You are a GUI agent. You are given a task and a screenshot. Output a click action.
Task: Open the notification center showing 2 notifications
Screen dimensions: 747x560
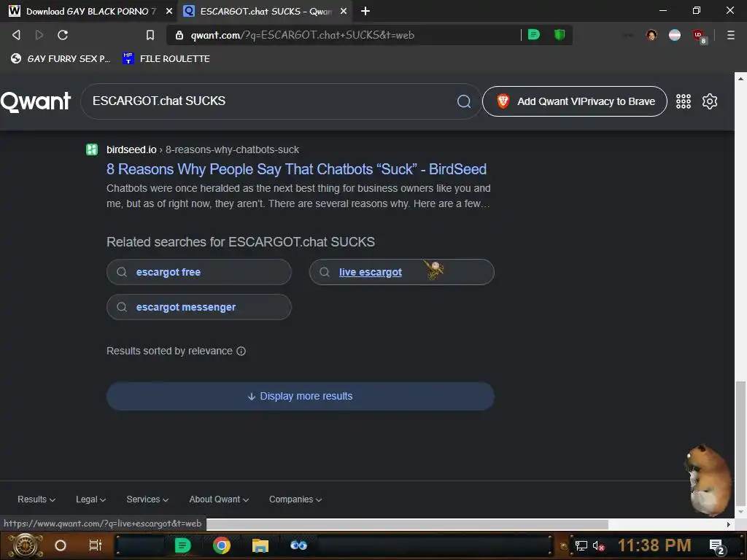pos(717,546)
